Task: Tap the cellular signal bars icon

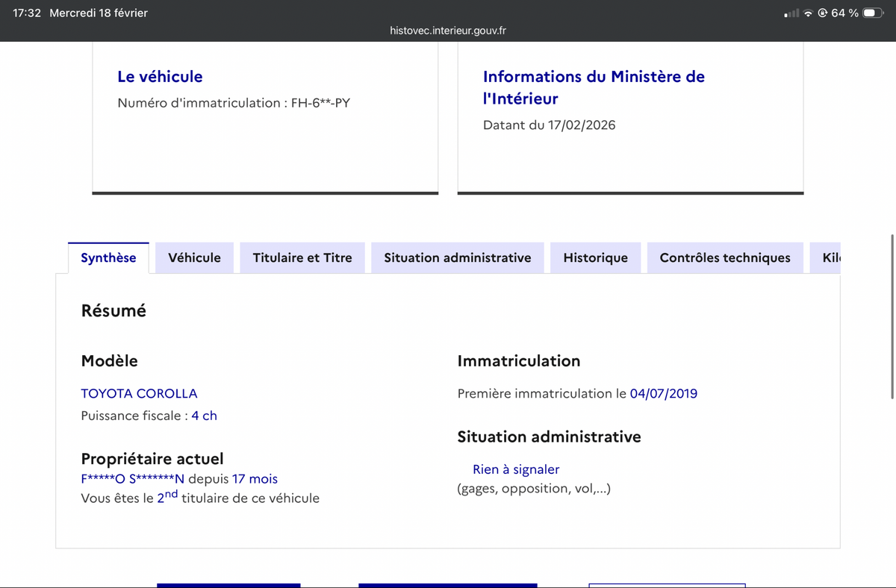Action: 791,13
